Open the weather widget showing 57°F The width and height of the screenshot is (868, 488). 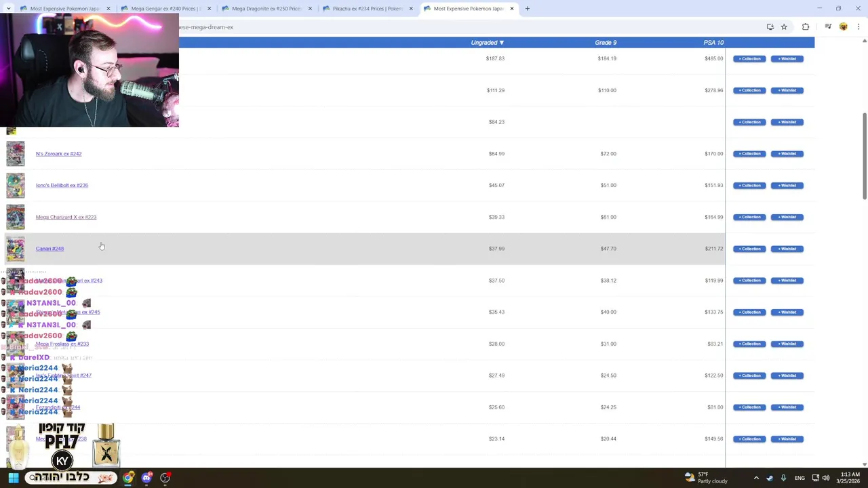[706, 478]
